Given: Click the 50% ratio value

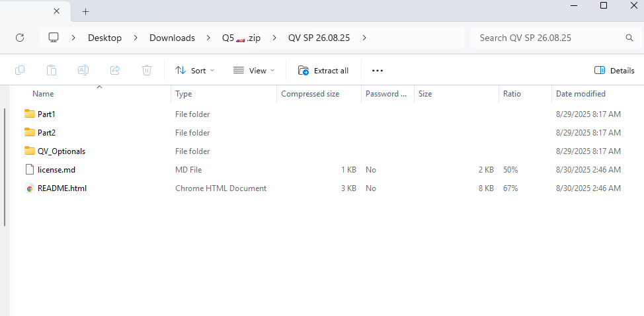Looking at the screenshot, I should tap(510, 169).
